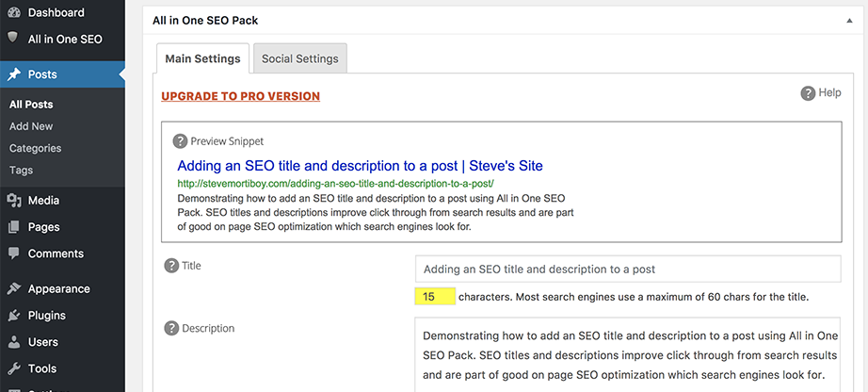
Task: Click into the Description text area
Action: click(628, 355)
